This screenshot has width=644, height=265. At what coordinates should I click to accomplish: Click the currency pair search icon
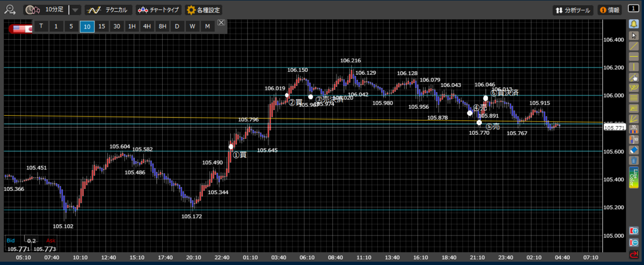(10, 9)
